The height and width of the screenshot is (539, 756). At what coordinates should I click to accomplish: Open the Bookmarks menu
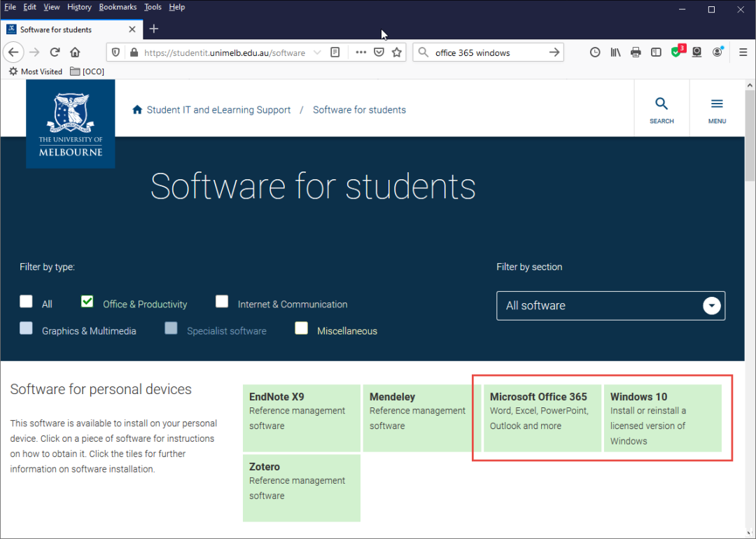[118, 7]
